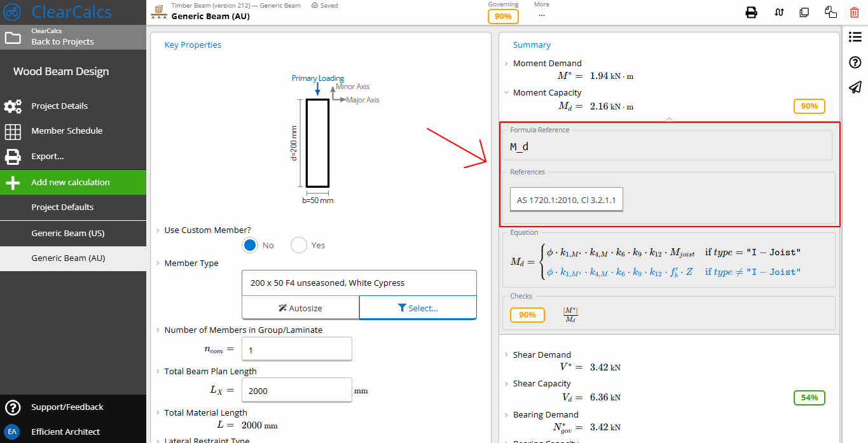Viewport: 868px width, 443px height.
Task: Expand the Shear Capacity row chevron
Action: pos(506,384)
